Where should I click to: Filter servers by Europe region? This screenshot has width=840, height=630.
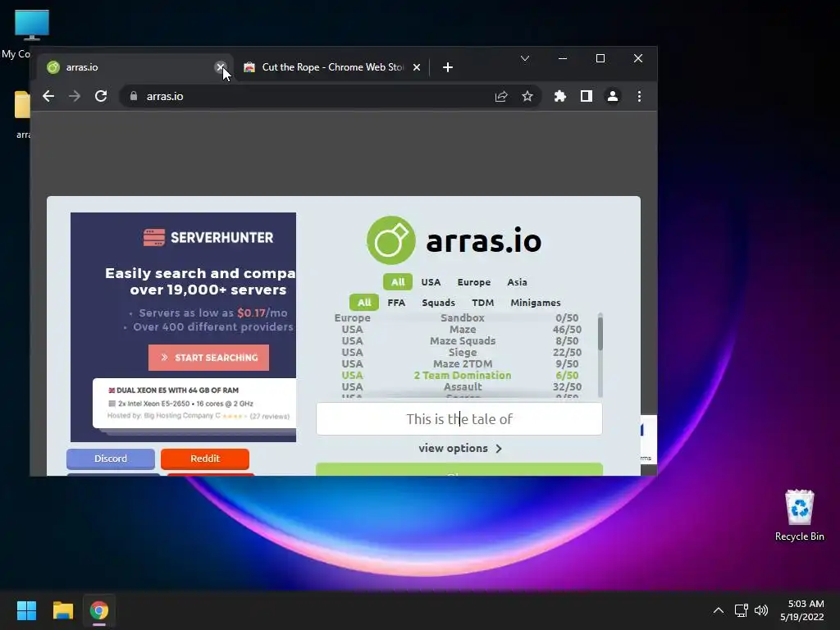coord(474,282)
